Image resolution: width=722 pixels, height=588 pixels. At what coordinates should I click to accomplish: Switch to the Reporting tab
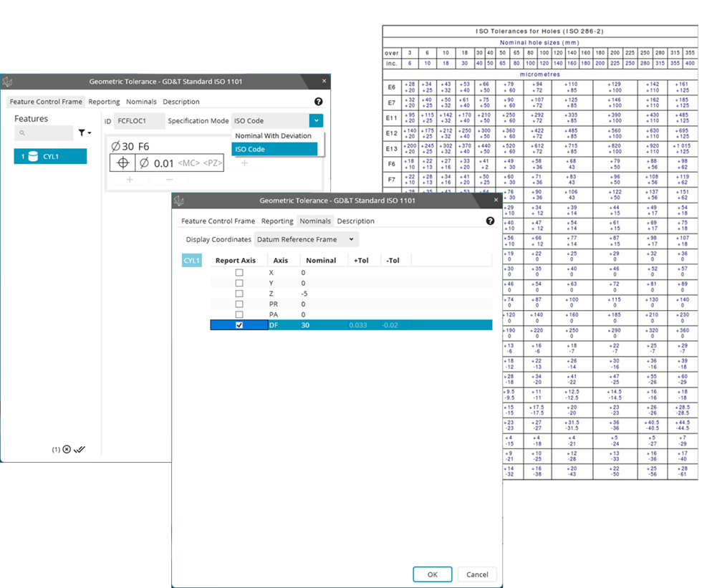tap(277, 221)
